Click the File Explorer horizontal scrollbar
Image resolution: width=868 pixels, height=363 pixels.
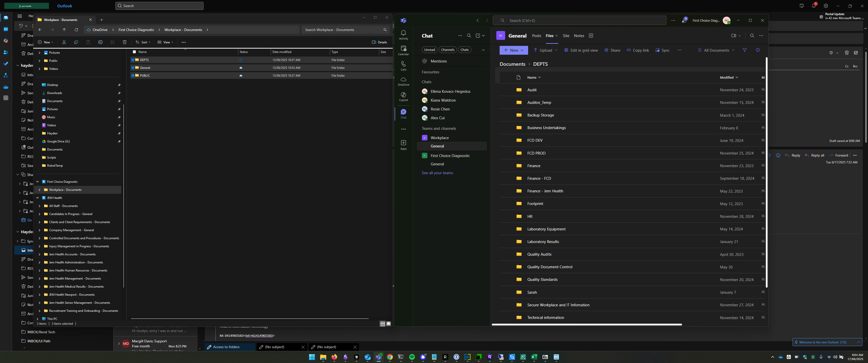point(249,318)
